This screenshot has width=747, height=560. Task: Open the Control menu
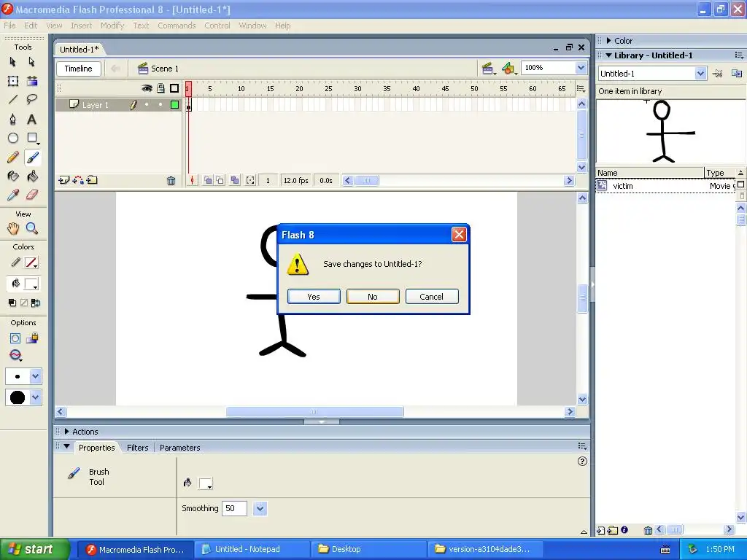coord(217,26)
